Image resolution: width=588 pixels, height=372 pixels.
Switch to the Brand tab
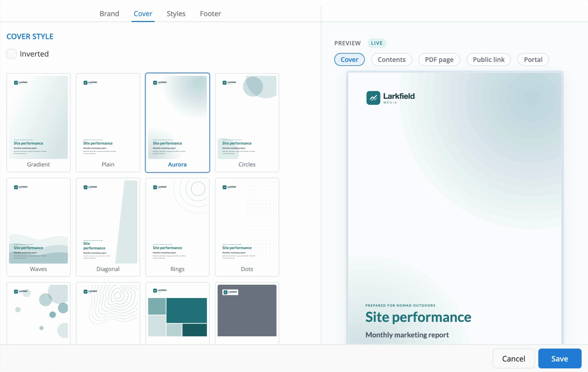[x=109, y=14]
